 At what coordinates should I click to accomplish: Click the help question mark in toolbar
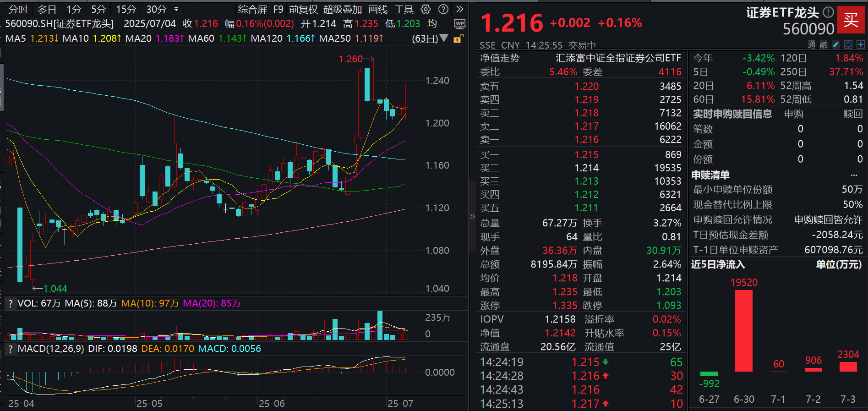coord(443,9)
